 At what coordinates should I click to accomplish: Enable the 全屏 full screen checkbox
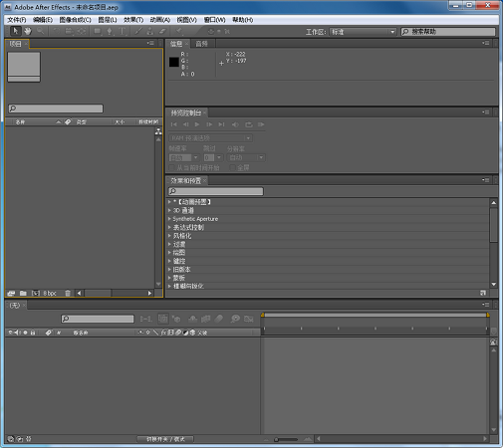[x=233, y=168]
